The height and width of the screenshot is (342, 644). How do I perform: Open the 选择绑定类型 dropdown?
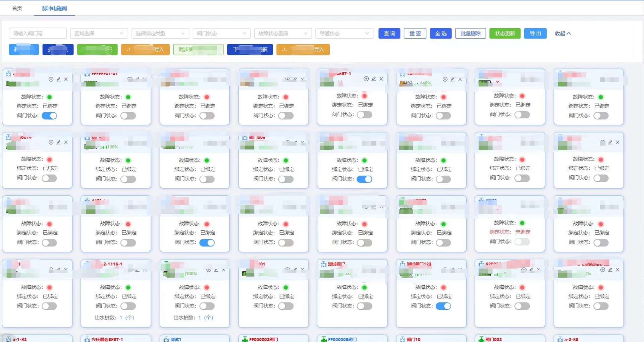pyautogui.click(x=160, y=34)
